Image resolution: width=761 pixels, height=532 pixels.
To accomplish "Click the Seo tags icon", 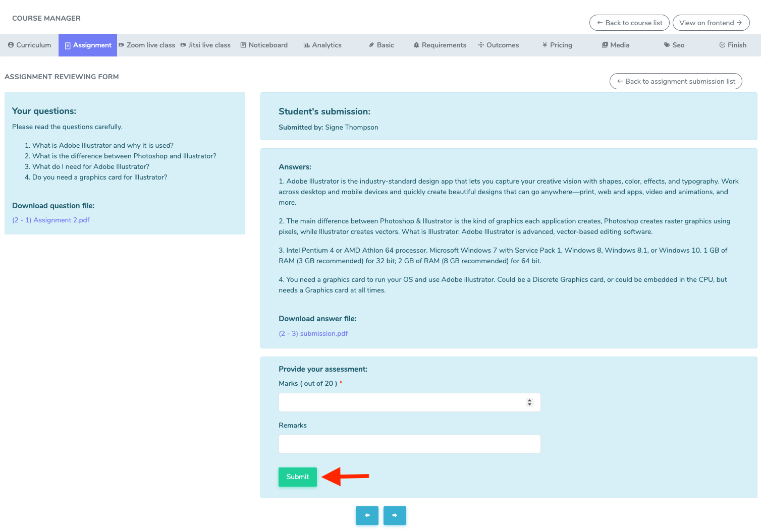I will (667, 45).
